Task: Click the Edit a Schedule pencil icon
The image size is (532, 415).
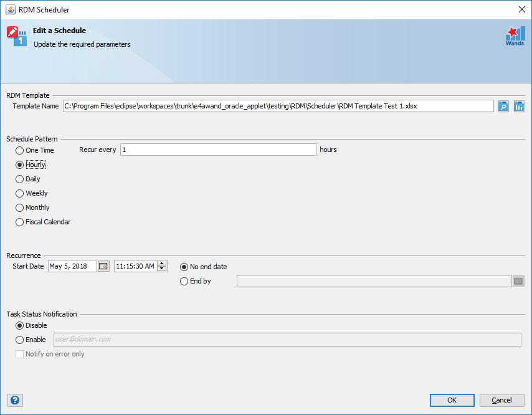Action: [x=16, y=35]
